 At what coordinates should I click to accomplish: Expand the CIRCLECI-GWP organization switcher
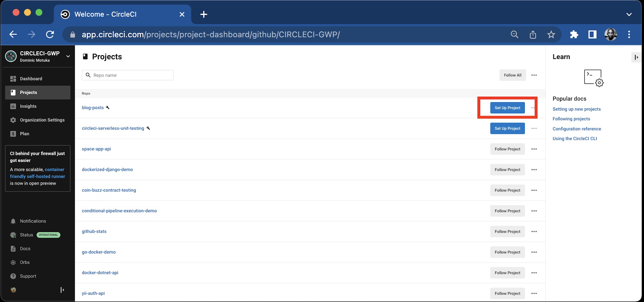pos(68,56)
